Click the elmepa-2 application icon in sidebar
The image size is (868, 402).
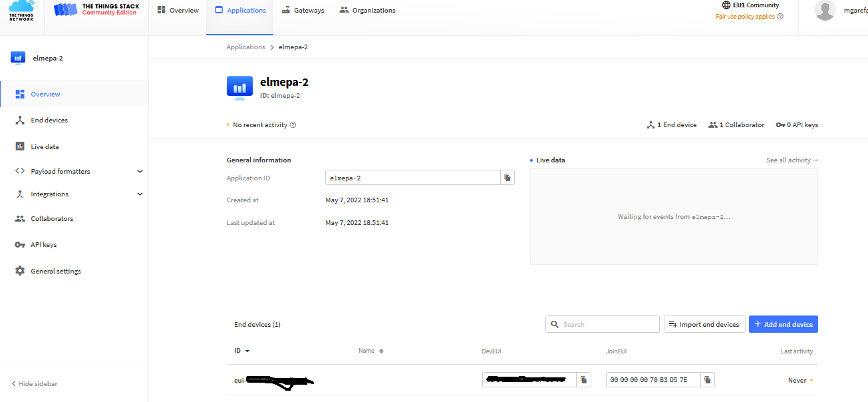pos(18,58)
